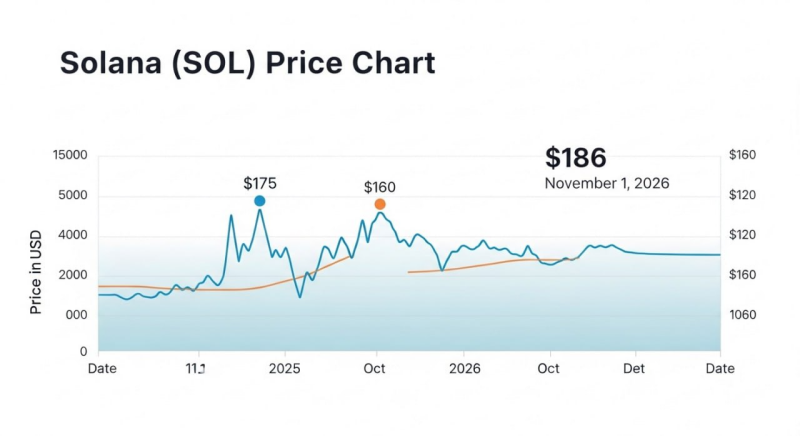
Task: Click the $175 text above blue marker
Action: (x=260, y=183)
